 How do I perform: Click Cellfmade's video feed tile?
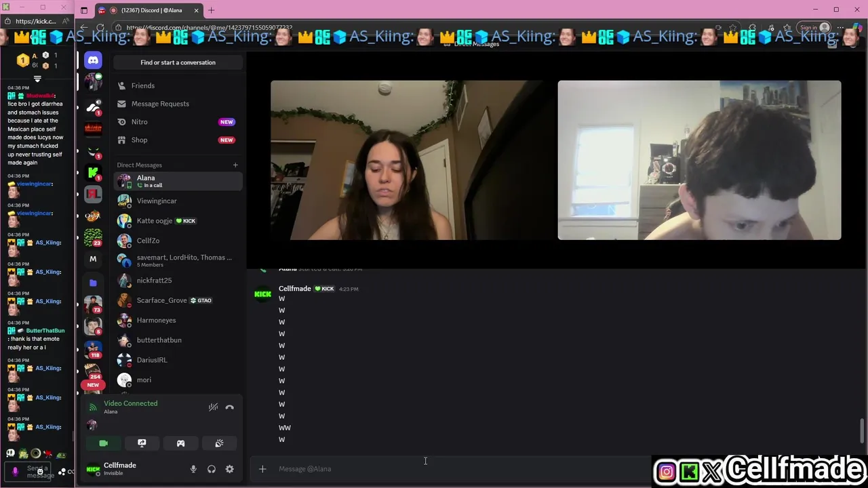click(699, 160)
